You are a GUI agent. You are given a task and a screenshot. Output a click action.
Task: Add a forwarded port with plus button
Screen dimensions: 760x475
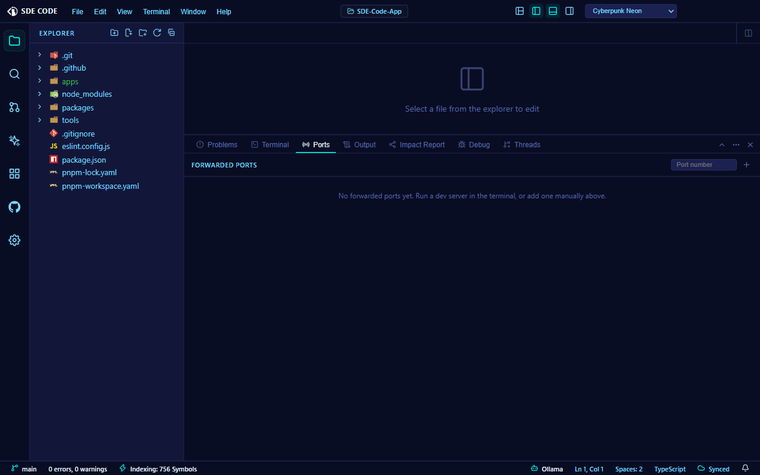[x=746, y=165]
